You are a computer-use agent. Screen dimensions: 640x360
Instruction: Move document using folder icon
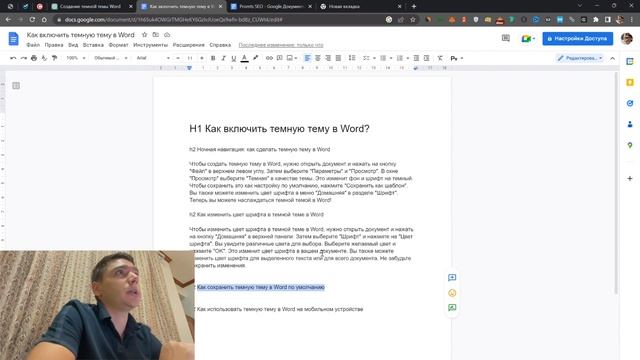[x=156, y=35]
